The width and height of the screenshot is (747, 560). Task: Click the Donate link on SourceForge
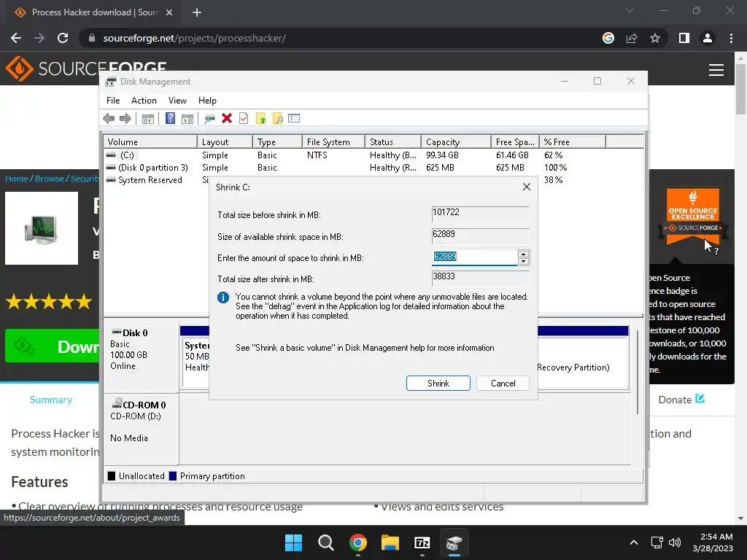click(x=681, y=400)
